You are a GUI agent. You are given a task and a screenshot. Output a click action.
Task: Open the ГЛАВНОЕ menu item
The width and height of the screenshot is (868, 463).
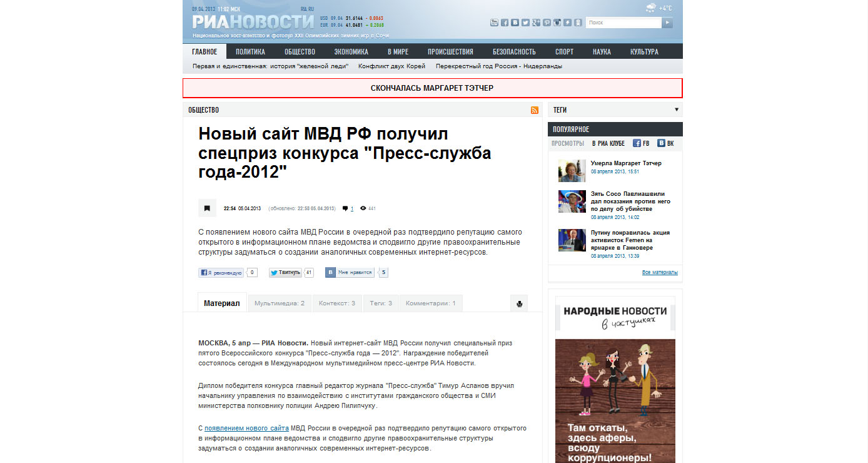click(x=204, y=52)
